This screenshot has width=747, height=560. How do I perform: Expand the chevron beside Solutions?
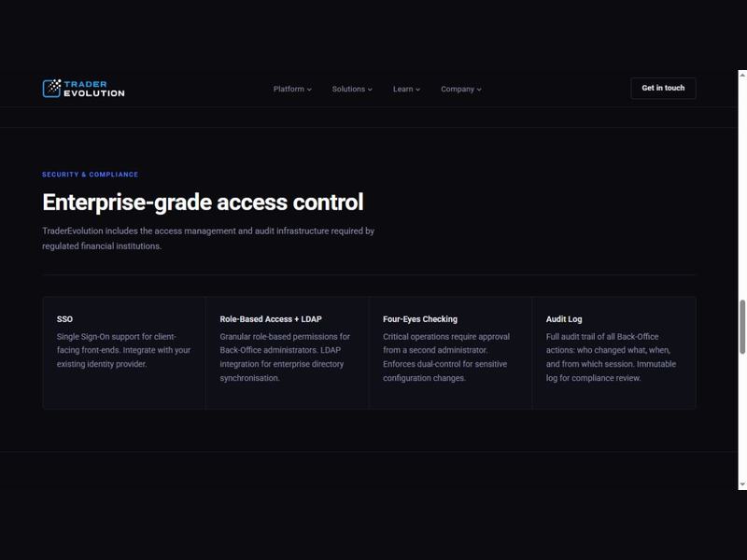click(x=370, y=90)
